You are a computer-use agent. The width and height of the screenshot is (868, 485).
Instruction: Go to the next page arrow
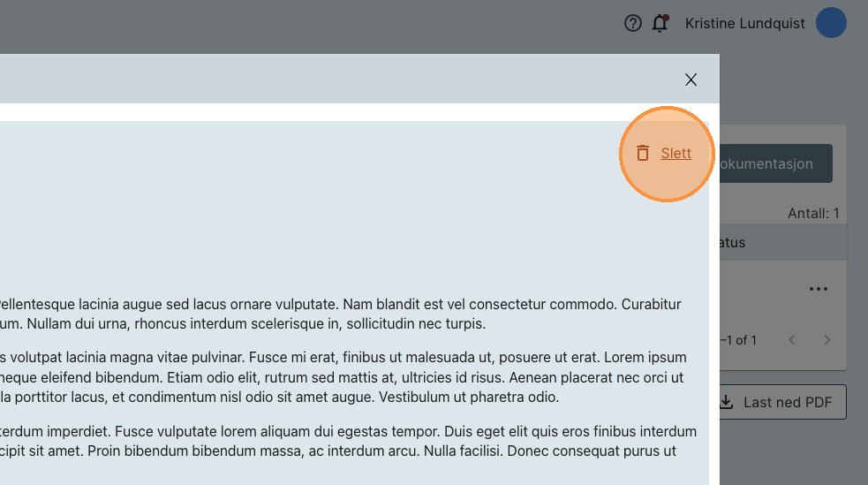[827, 340]
